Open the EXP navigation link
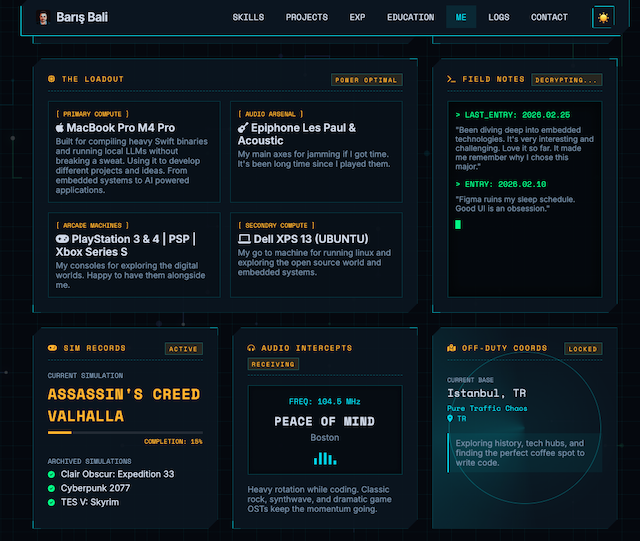Image resolution: width=640 pixels, height=541 pixels. point(357,17)
